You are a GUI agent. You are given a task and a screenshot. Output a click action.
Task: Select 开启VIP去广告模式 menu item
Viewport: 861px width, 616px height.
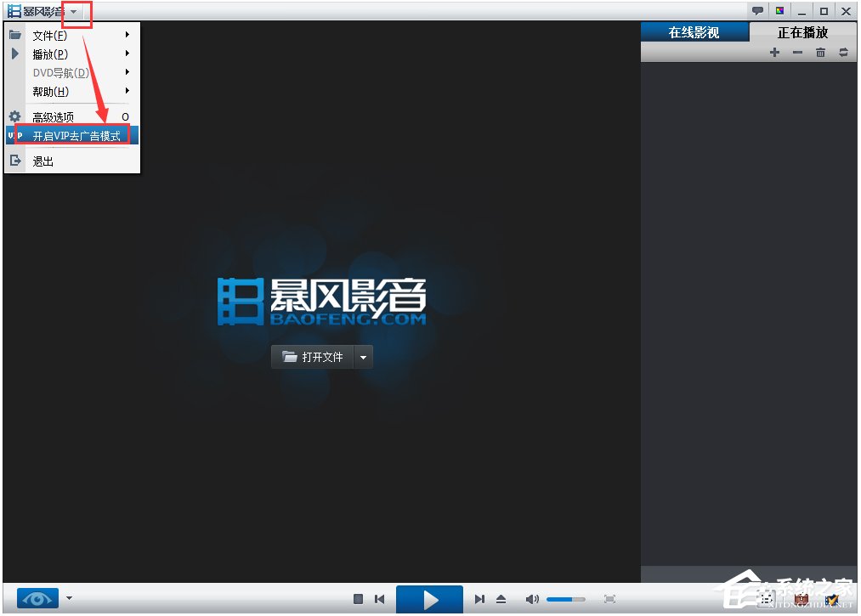click(72, 136)
